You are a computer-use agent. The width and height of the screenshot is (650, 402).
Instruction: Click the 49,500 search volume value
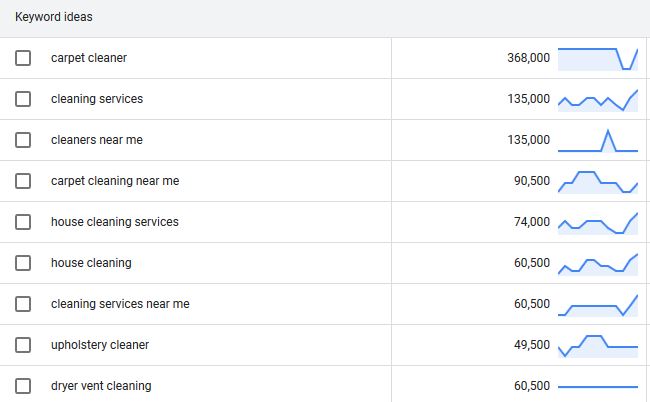(x=532, y=345)
